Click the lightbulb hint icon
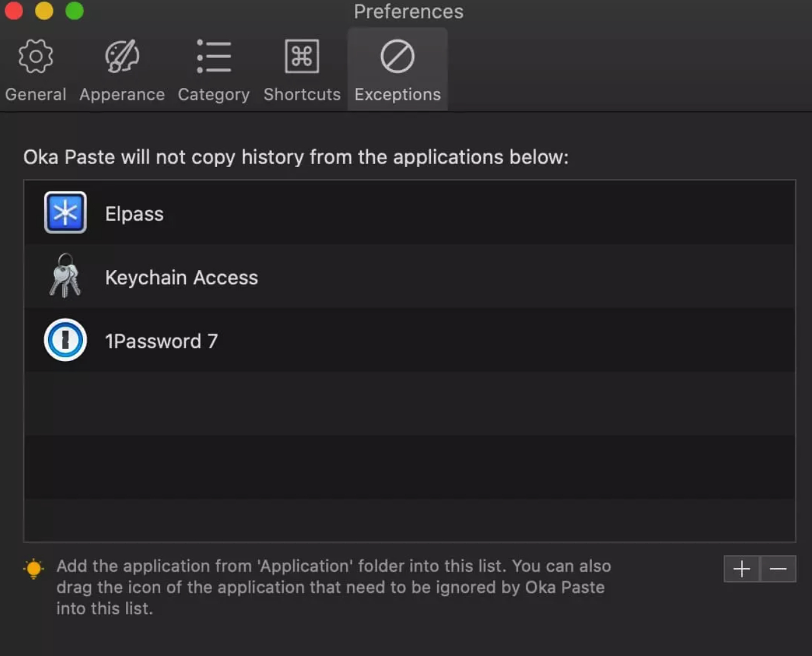The width and height of the screenshot is (812, 656). [x=34, y=568]
